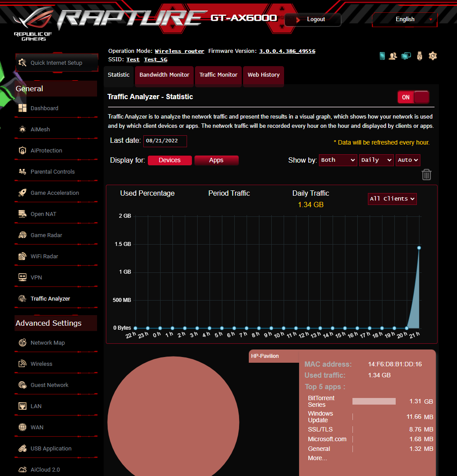The height and width of the screenshot is (476, 457).
Task: Click the AiProtection shield icon
Action: click(x=22, y=151)
